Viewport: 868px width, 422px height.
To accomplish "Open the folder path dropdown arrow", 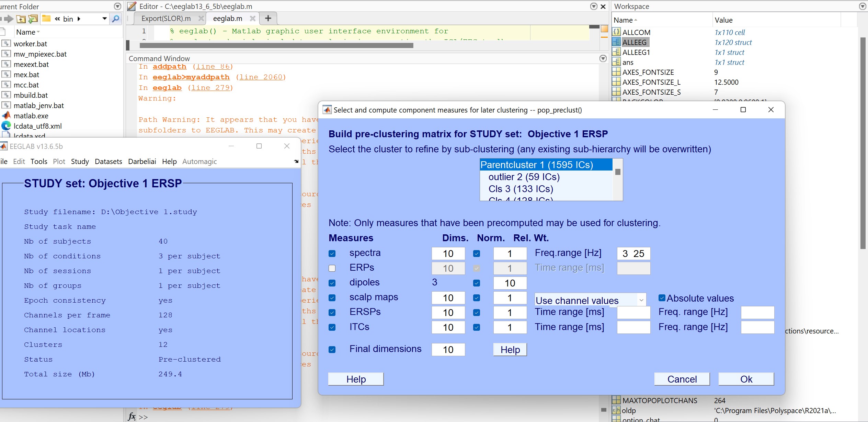I will click(x=105, y=19).
